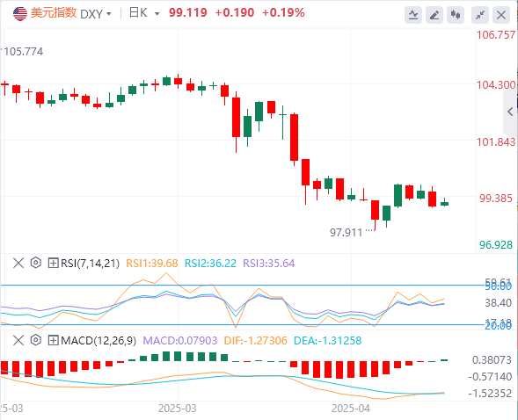Select the pencil drawing tool icon
Screen dimensions: 518x420
(434, 15)
